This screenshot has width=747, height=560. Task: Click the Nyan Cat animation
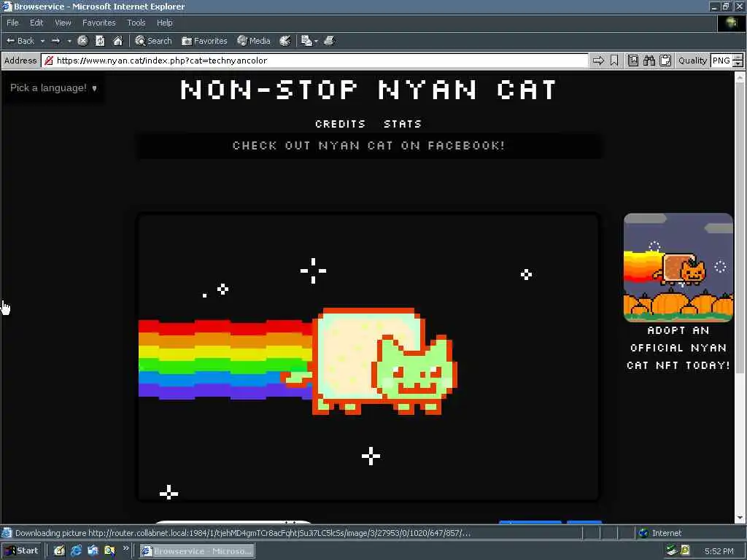[x=368, y=357]
